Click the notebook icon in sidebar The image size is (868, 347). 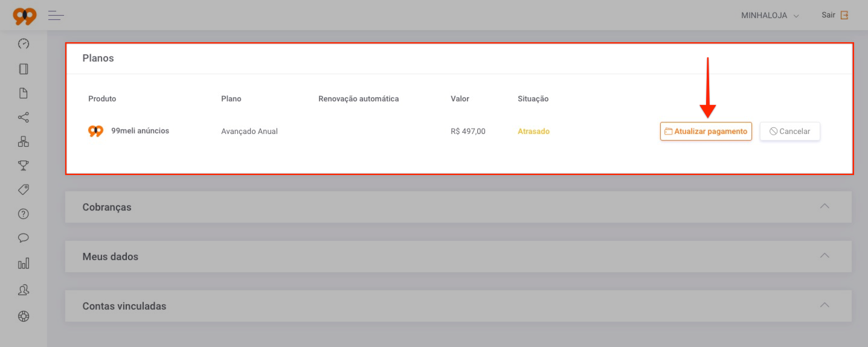click(x=24, y=69)
